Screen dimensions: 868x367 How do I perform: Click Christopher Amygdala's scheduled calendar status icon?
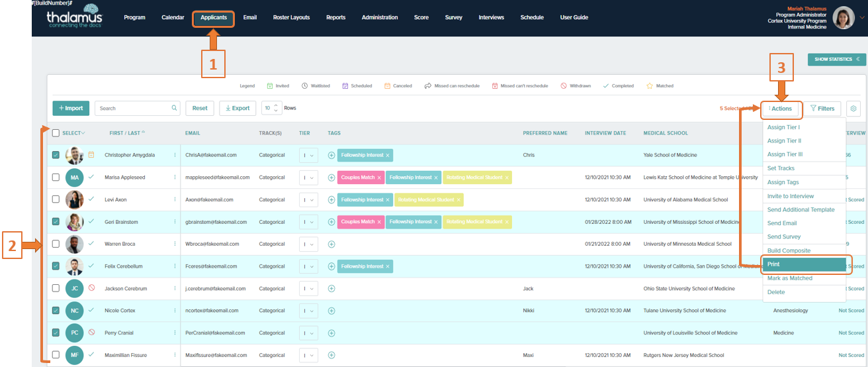[91, 155]
